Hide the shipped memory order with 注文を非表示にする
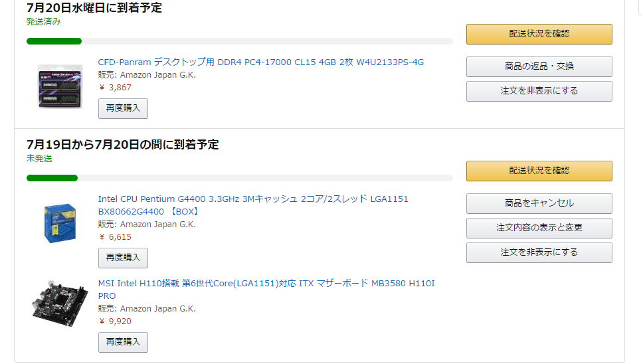 click(539, 91)
